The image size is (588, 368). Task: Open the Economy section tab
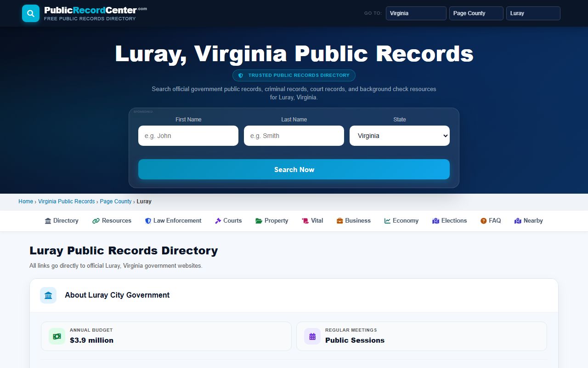(401, 221)
